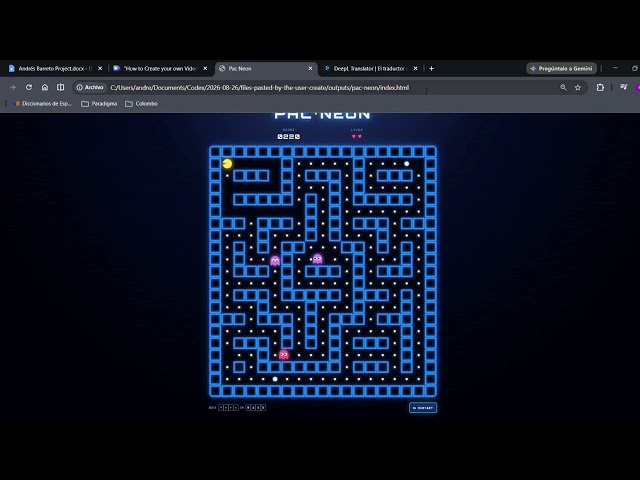Go forward with the browser forward arrow
The width and height of the screenshot is (640, 480).
pyautogui.click(x=13, y=87)
